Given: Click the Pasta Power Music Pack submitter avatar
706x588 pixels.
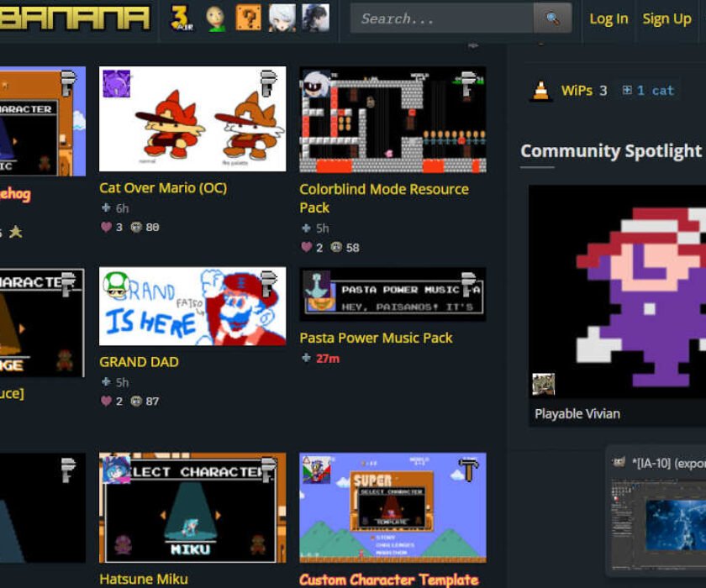Looking at the screenshot, I should (x=316, y=285).
